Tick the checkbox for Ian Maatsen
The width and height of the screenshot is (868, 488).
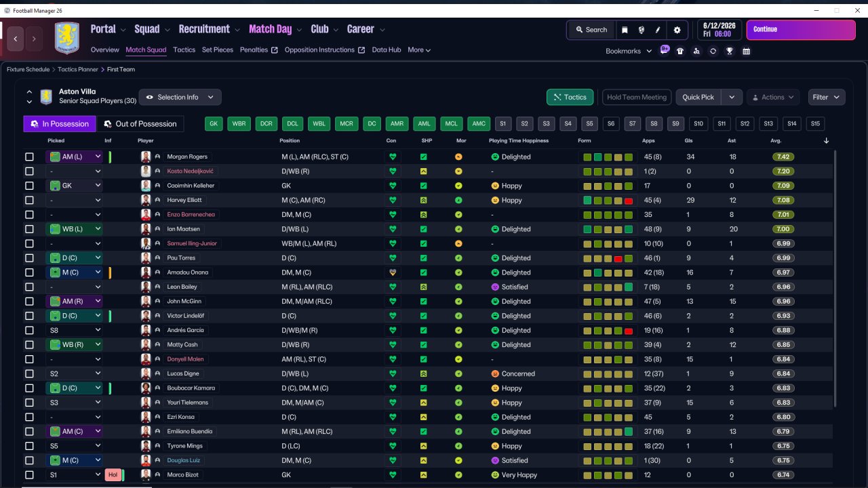coord(29,229)
